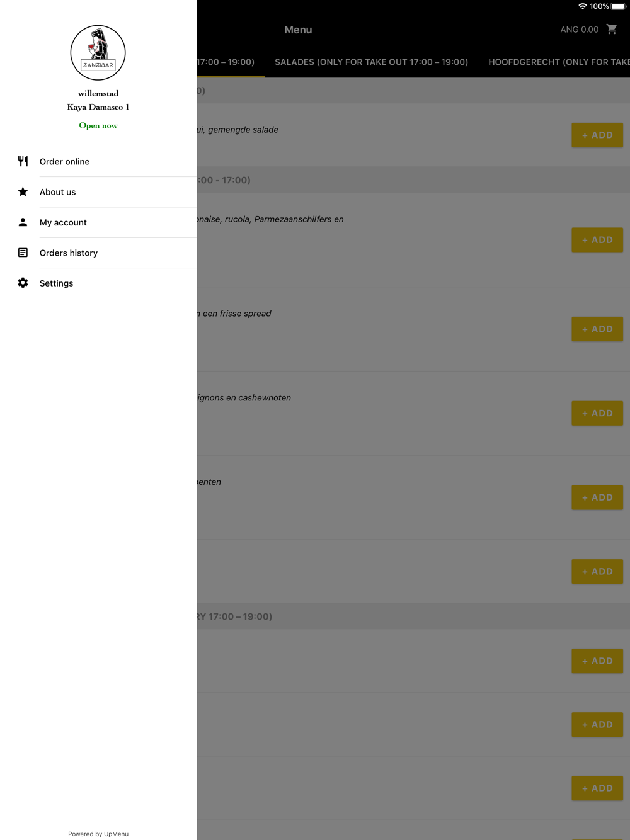Go to My account
The width and height of the screenshot is (630, 840).
98,222
